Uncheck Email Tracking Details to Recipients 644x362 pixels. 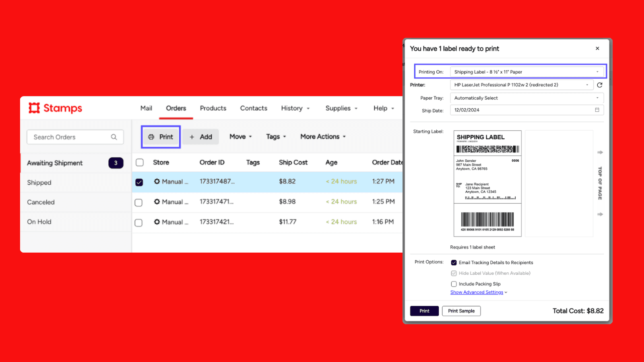tap(454, 262)
